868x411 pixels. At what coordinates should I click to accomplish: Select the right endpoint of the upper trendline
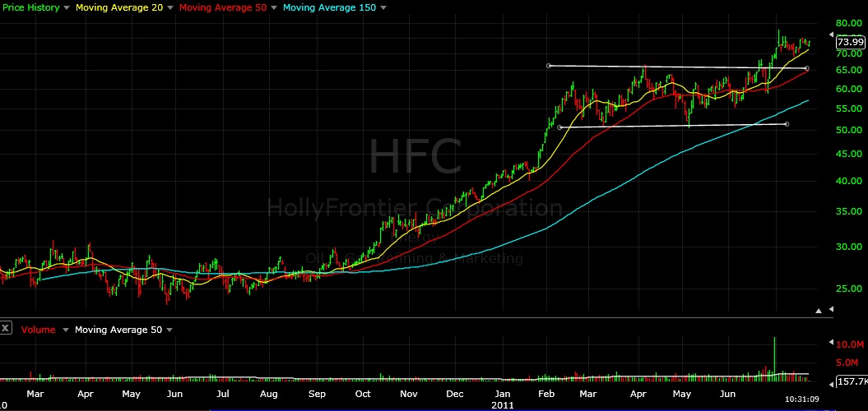coord(807,68)
